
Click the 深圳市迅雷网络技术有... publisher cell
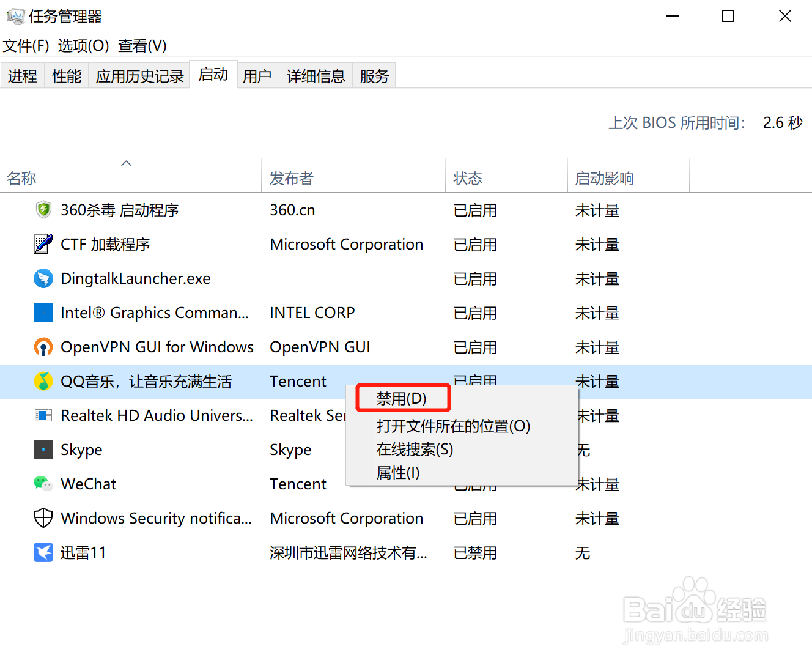pyautogui.click(x=349, y=553)
